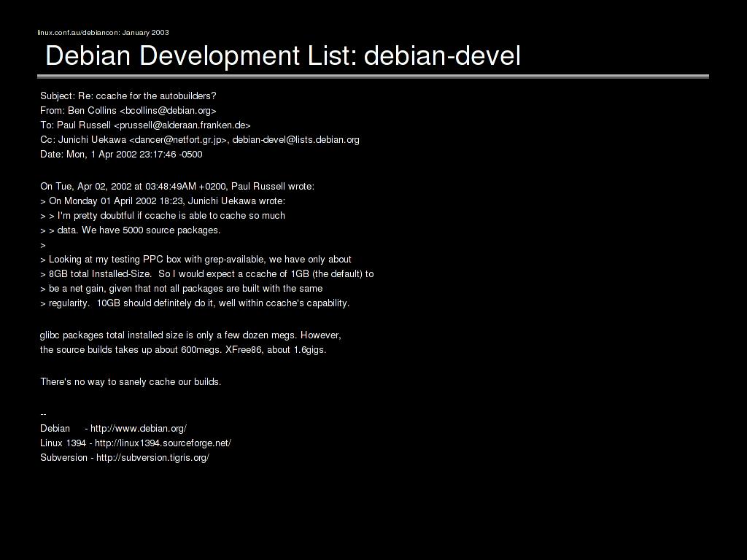This screenshot has height=560, width=747.
Task: Click the horizontal rule under the title
Action: (373, 76)
